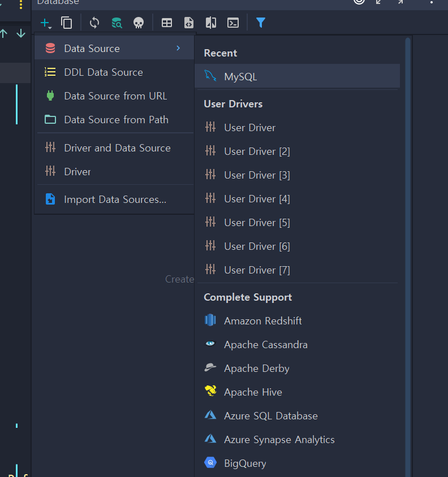Select Driver and Data Source item
Image resolution: width=448 pixels, height=477 pixels.
[114, 148]
